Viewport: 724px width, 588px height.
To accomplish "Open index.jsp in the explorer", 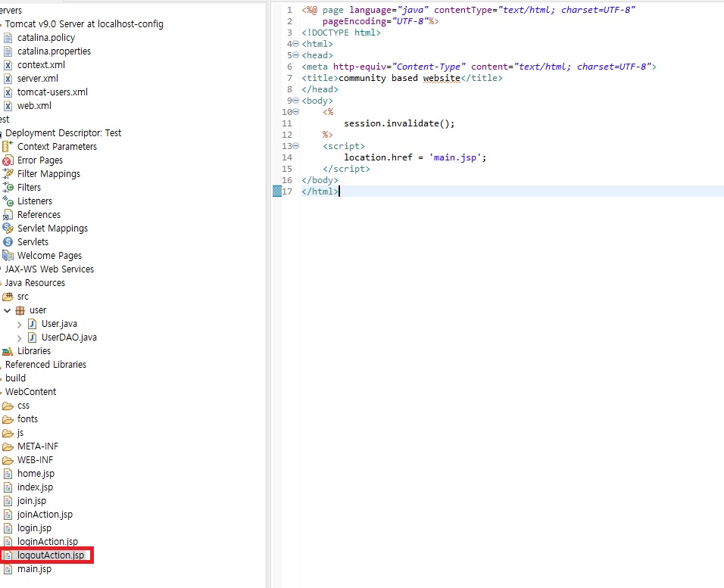I will coord(35,487).
